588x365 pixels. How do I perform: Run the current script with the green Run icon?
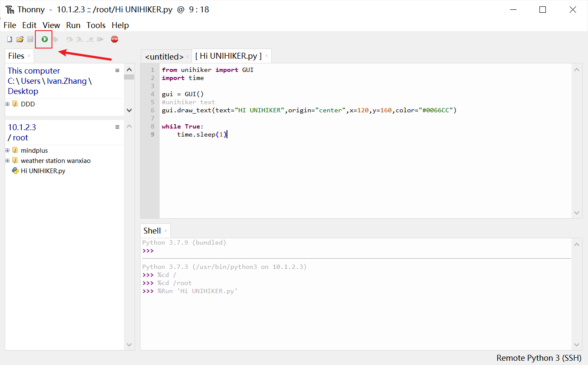coord(44,39)
